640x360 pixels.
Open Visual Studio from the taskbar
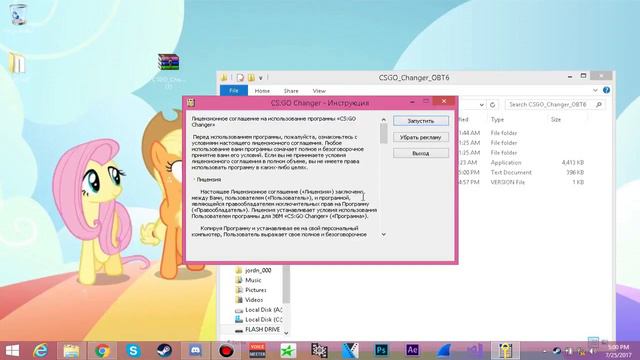coord(474,350)
